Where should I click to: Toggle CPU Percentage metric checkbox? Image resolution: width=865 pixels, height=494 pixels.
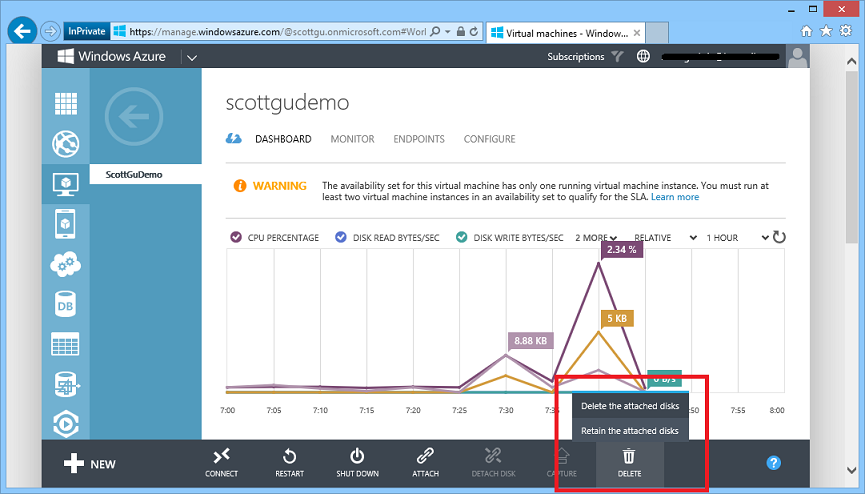236,237
